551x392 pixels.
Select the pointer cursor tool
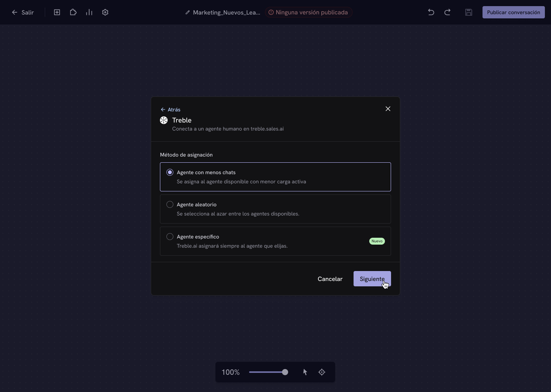(x=305, y=372)
